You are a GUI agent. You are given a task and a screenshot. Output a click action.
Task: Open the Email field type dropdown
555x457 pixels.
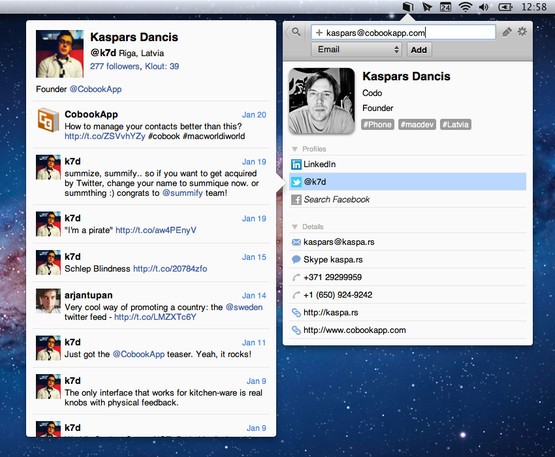tap(357, 50)
